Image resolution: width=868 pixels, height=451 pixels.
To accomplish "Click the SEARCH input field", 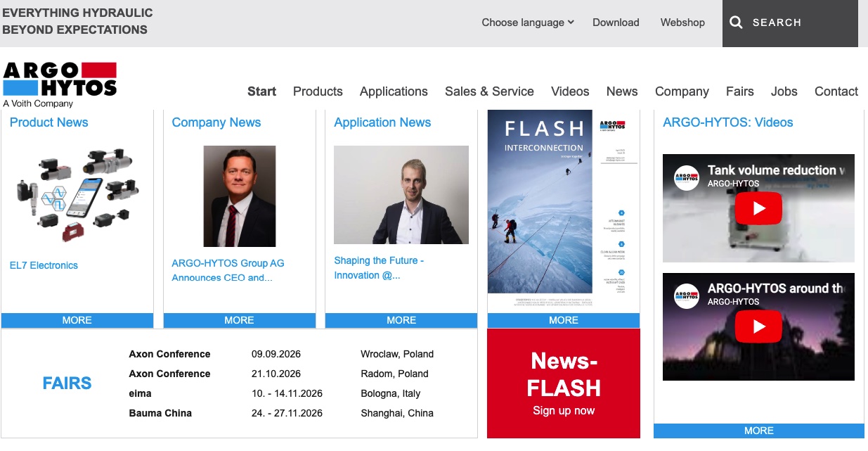I will pos(790,23).
